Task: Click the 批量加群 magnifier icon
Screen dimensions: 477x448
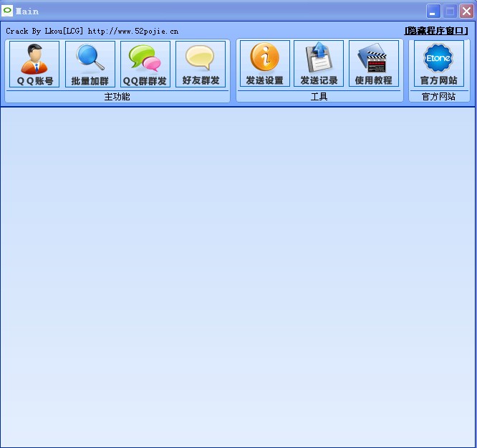Action: point(90,65)
